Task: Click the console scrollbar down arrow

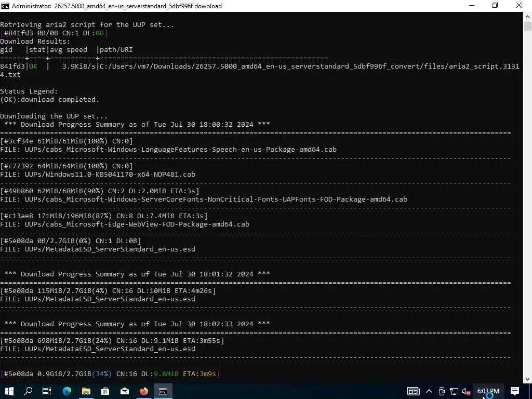Action: pos(528,379)
